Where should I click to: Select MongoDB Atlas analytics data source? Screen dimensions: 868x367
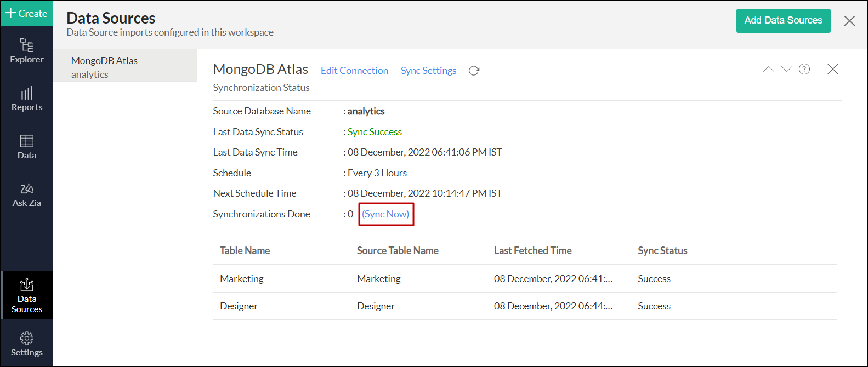[x=124, y=67]
